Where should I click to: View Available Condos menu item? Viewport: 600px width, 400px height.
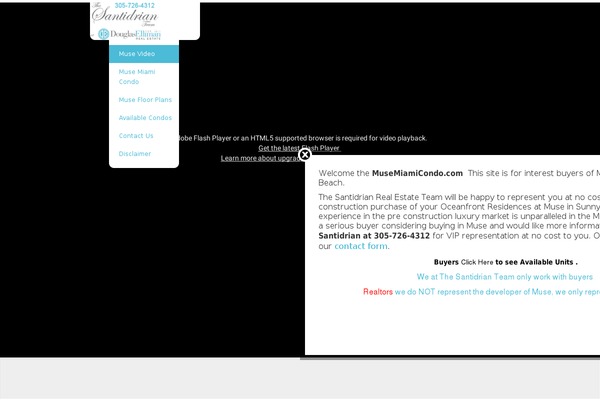[x=144, y=118]
